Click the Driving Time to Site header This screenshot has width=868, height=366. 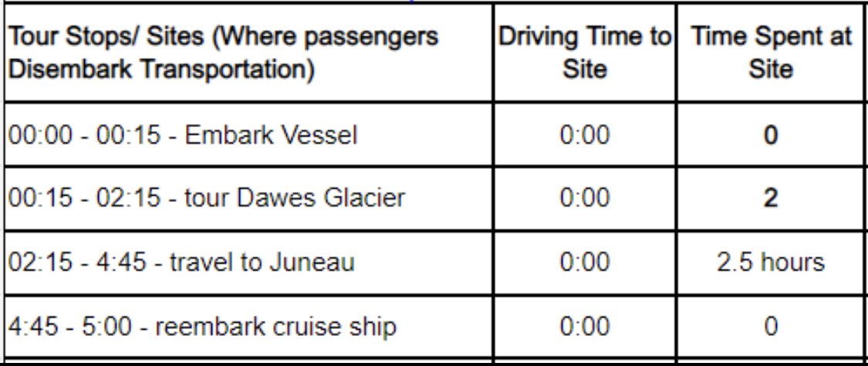click(585, 52)
